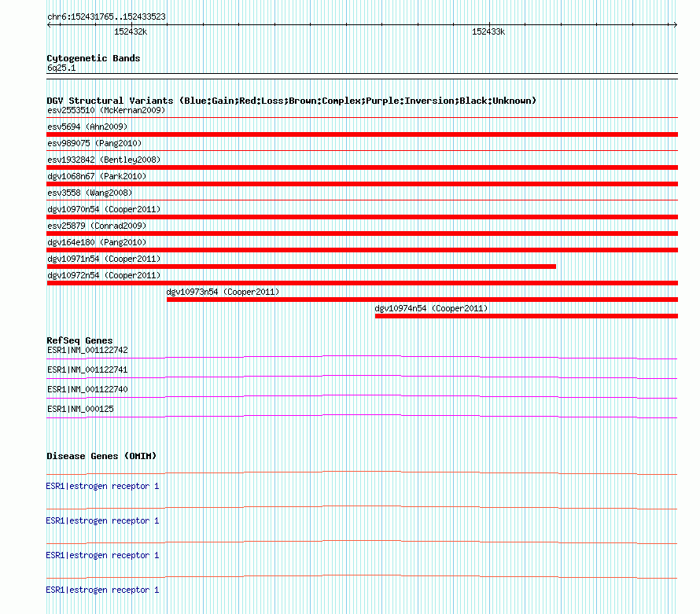Click the dgv10974n54 (Cooper2011) label

pyautogui.click(x=431, y=308)
